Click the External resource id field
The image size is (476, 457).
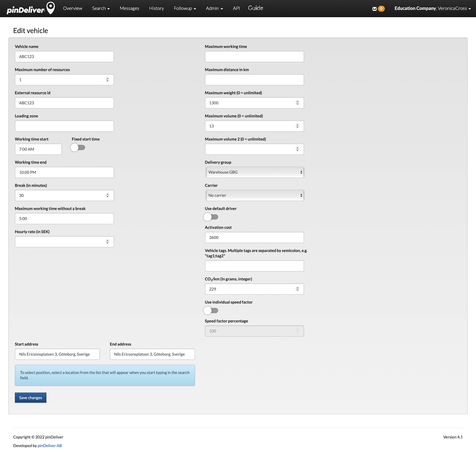pyautogui.click(x=64, y=103)
